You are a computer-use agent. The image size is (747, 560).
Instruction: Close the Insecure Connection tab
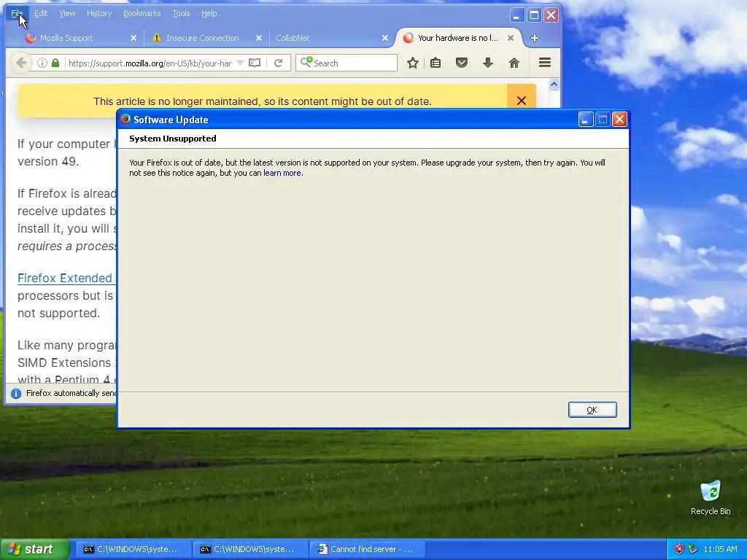[259, 38]
